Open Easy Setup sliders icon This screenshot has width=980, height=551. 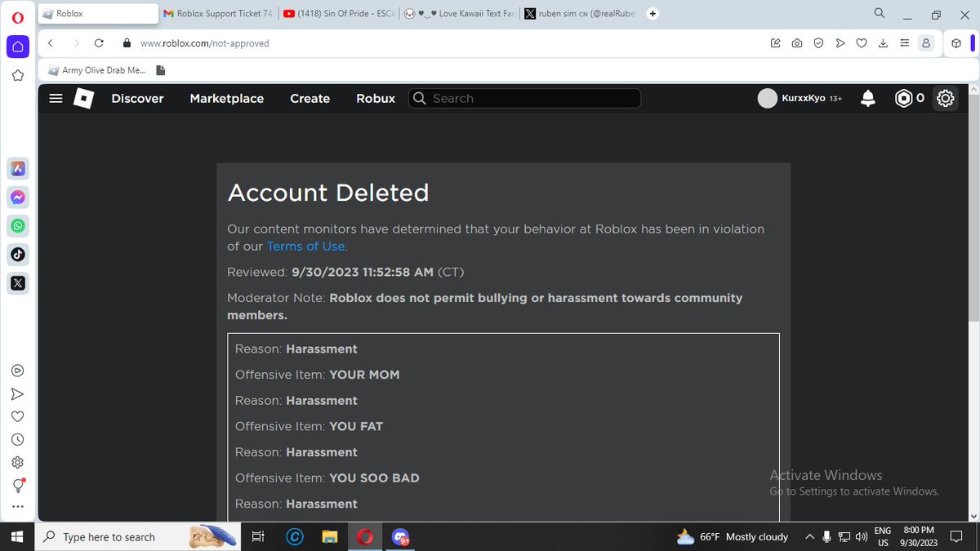(x=904, y=43)
